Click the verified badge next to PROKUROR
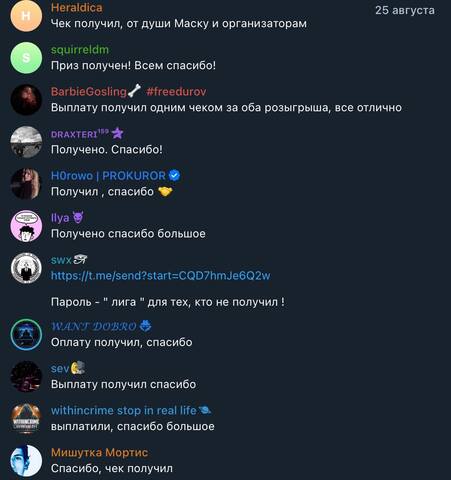This screenshot has height=480, width=451. [174, 175]
